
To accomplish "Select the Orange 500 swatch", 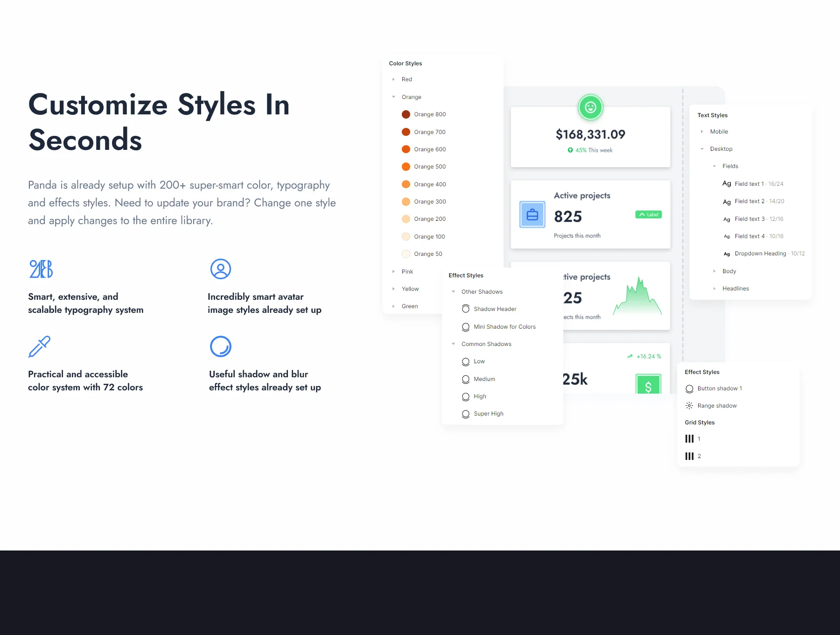I will coord(406,167).
